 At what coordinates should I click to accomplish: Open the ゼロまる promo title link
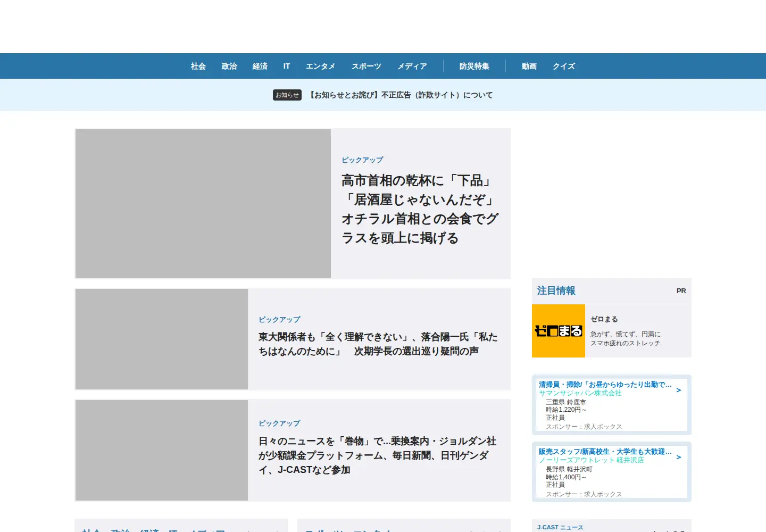(x=604, y=319)
